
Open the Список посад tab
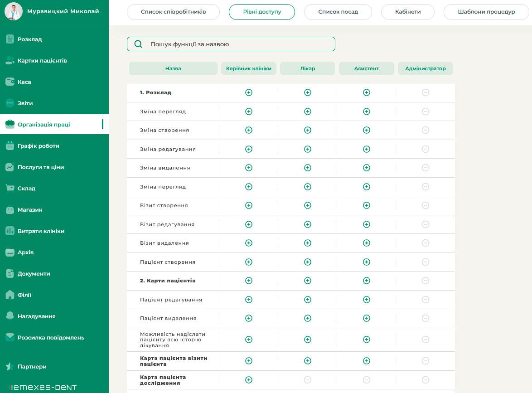[x=338, y=12]
